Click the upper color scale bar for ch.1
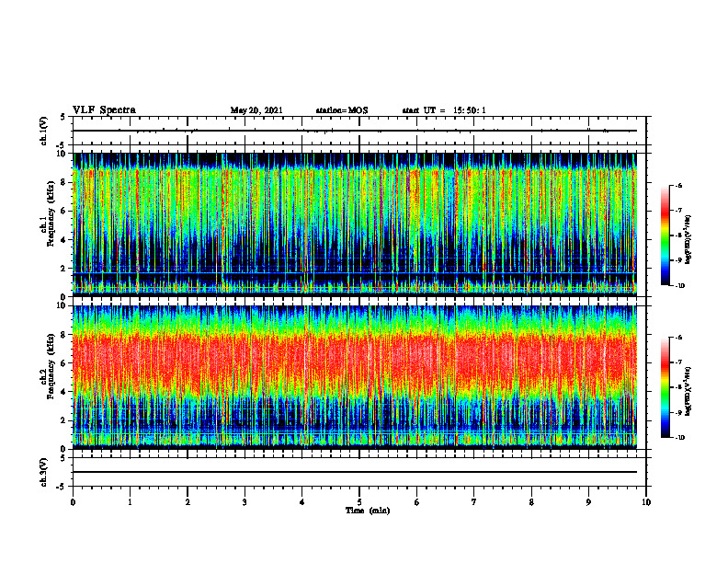728x563 pixels. pos(665,236)
